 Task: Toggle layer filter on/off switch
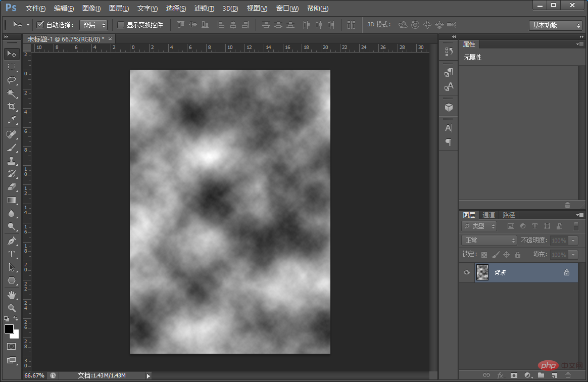(576, 226)
